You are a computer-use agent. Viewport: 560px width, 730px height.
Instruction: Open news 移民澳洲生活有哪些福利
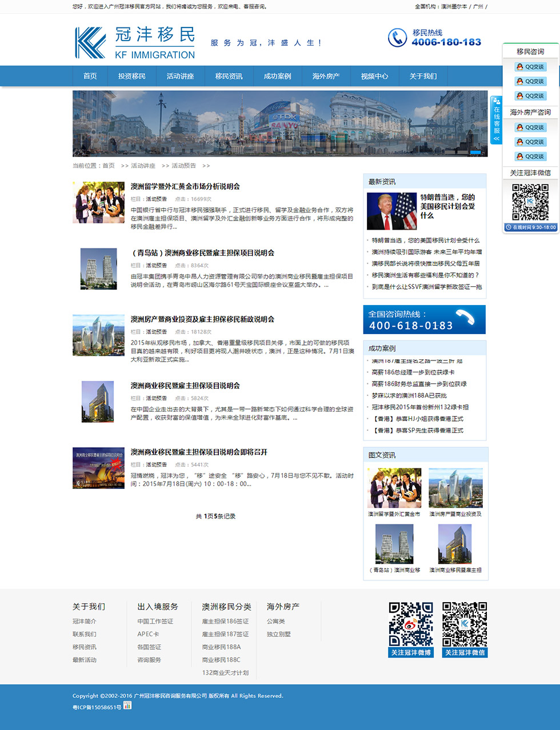coord(425,275)
